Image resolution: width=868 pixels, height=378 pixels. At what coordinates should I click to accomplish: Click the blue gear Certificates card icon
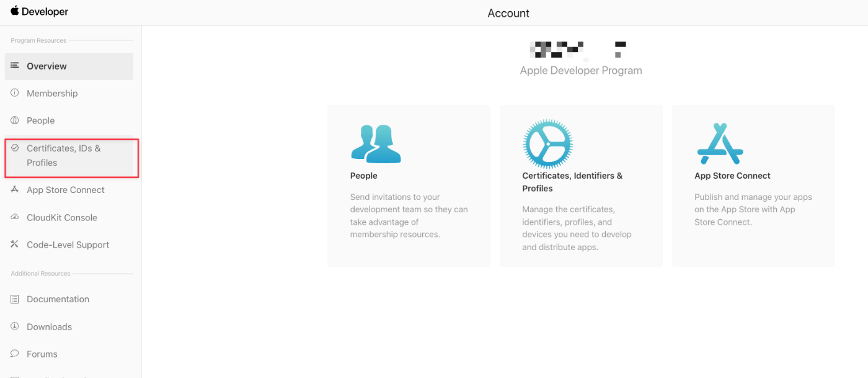(x=548, y=144)
